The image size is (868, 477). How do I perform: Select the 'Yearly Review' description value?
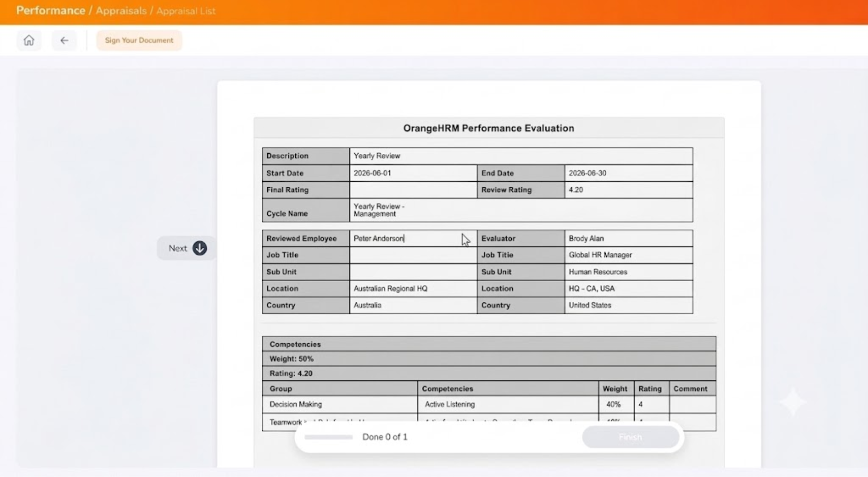point(377,156)
